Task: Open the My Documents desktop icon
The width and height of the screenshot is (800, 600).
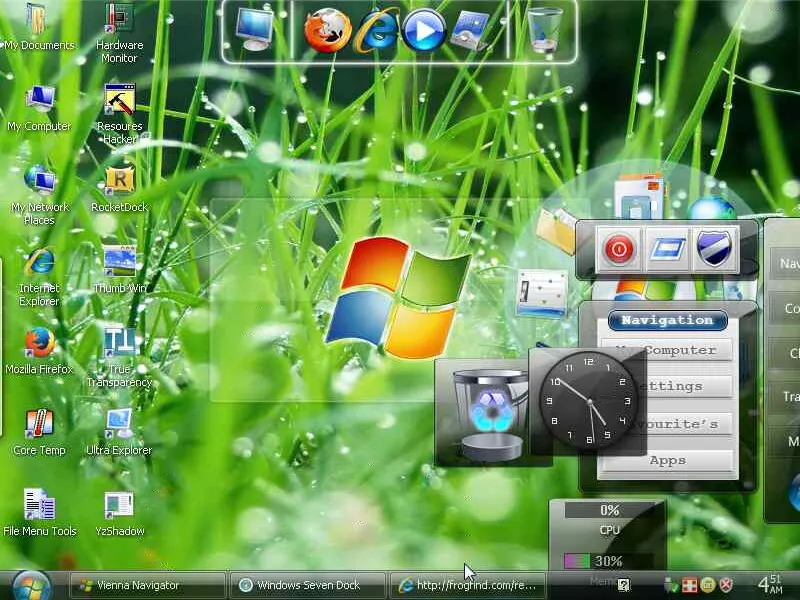Action: tap(39, 28)
